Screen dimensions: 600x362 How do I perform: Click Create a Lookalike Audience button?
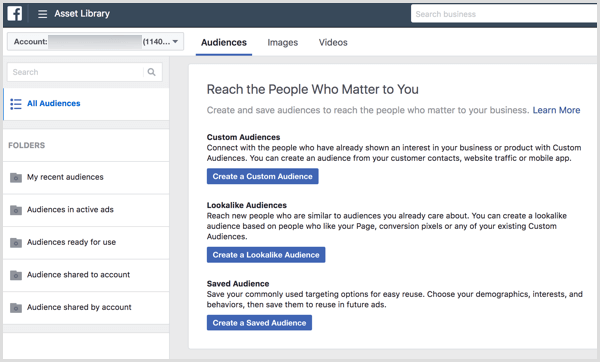pyautogui.click(x=266, y=255)
